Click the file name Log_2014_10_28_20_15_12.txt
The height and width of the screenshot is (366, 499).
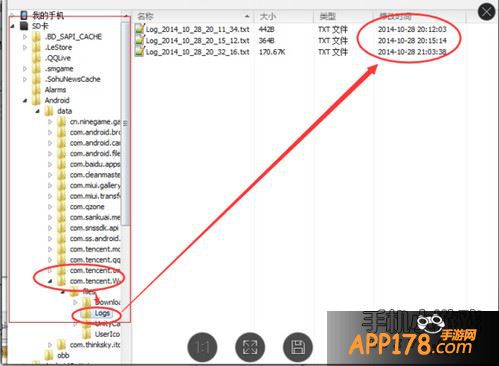click(x=197, y=41)
